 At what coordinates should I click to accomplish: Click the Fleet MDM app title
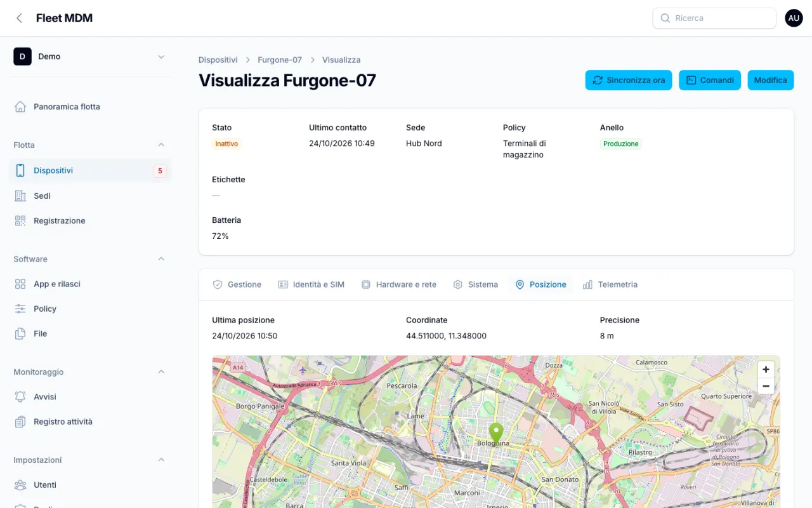[x=64, y=18]
